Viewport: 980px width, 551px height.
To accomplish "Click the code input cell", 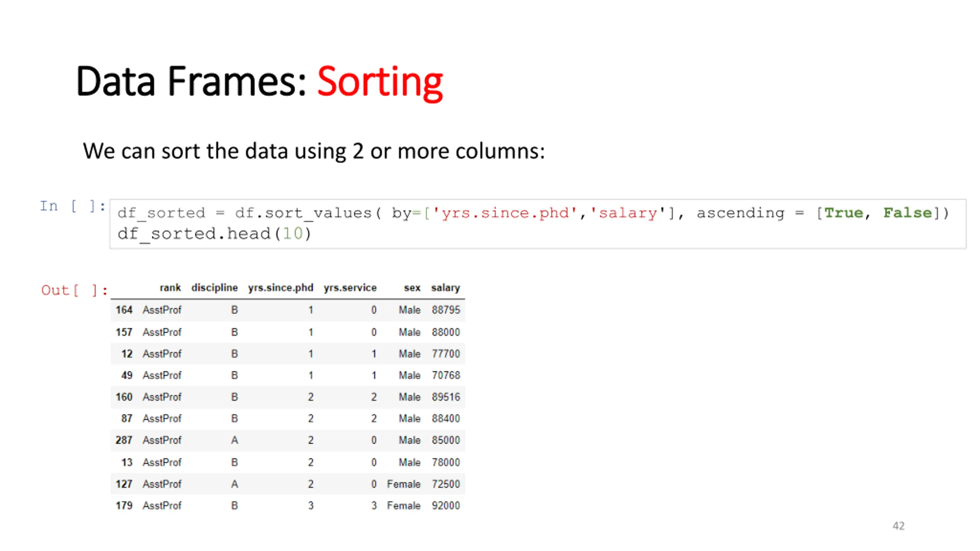I will pos(537,224).
